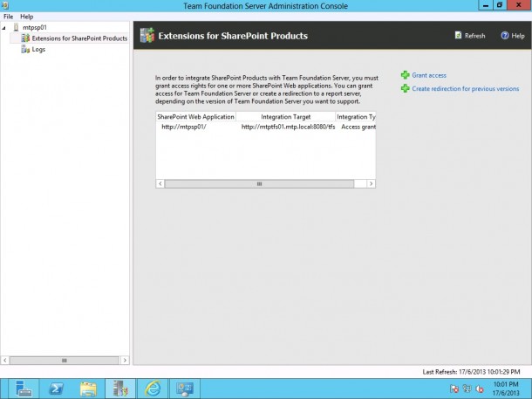
Task: Open PowerShell from taskbar
Action: 56,389
